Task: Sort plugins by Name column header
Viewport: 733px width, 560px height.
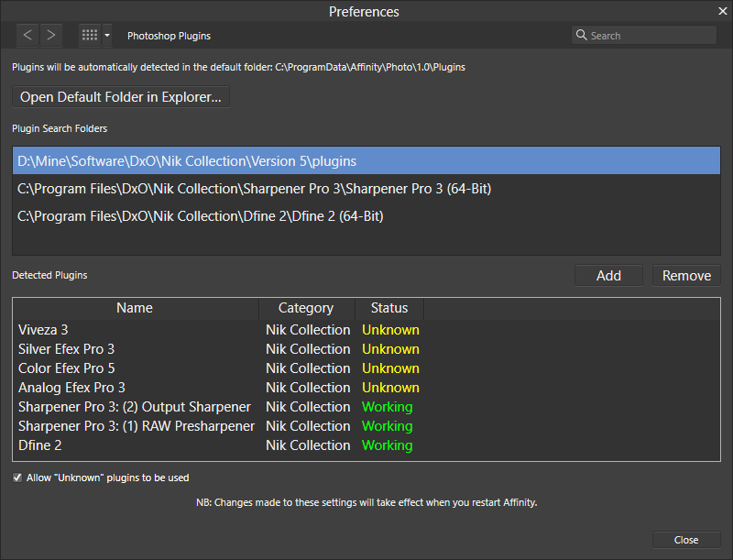Action: click(136, 308)
